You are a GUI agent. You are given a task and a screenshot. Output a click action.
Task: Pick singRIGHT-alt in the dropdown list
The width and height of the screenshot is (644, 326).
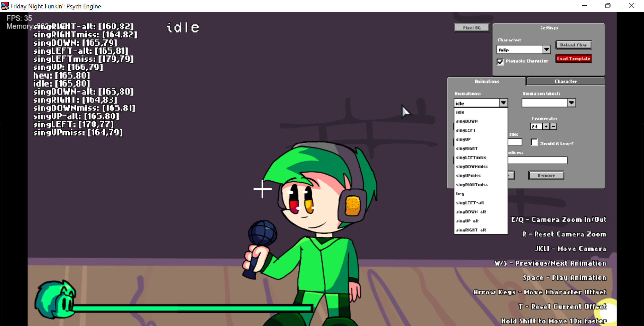tap(481, 230)
